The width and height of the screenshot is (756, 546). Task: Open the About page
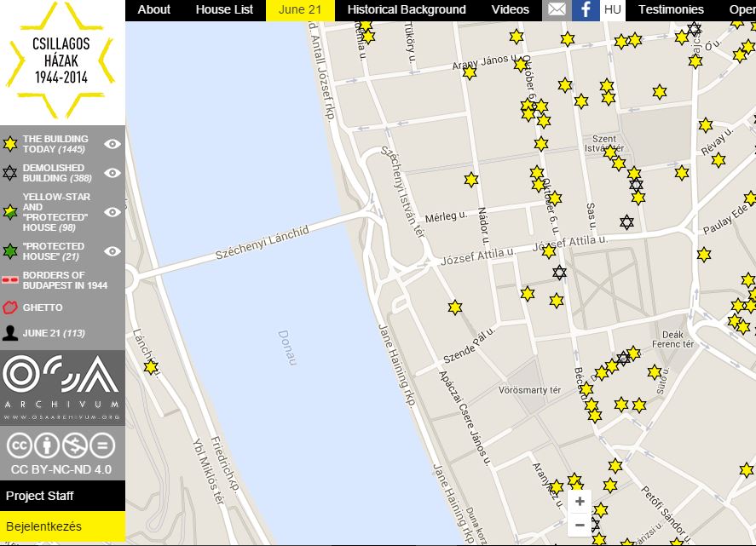(x=153, y=9)
